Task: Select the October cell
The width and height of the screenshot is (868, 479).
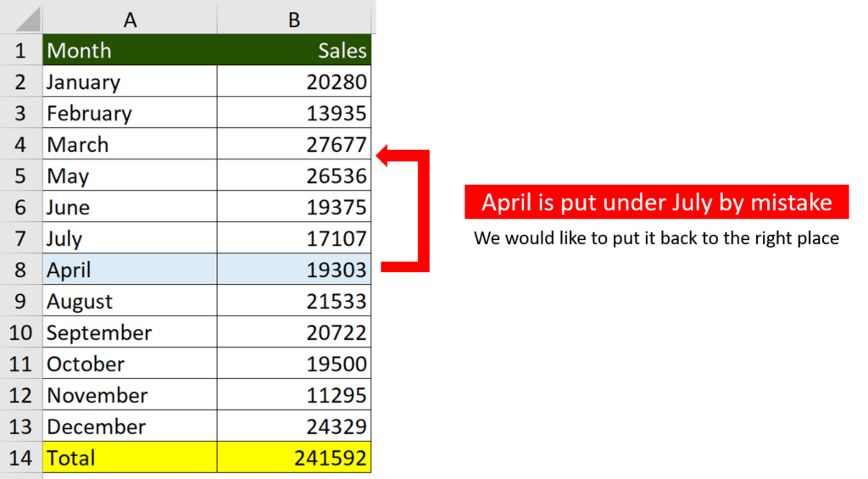Action: pyautogui.click(x=130, y=363)
